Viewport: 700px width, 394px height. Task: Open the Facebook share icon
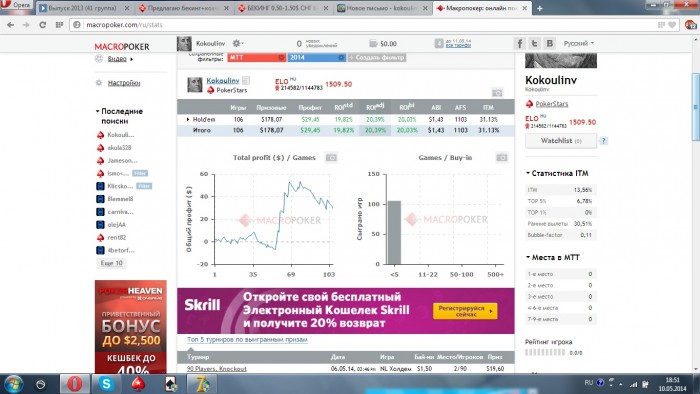point(519,43)
